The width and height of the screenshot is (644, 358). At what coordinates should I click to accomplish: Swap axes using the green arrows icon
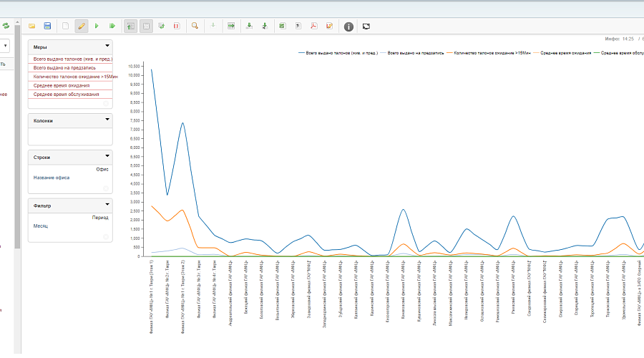pyautogui.click(x=162, y=26)
